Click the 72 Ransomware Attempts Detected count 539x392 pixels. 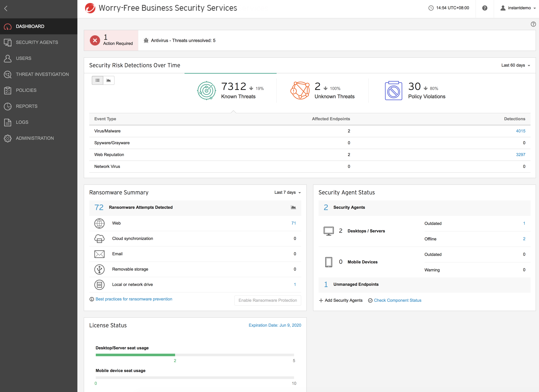[99, 208]
